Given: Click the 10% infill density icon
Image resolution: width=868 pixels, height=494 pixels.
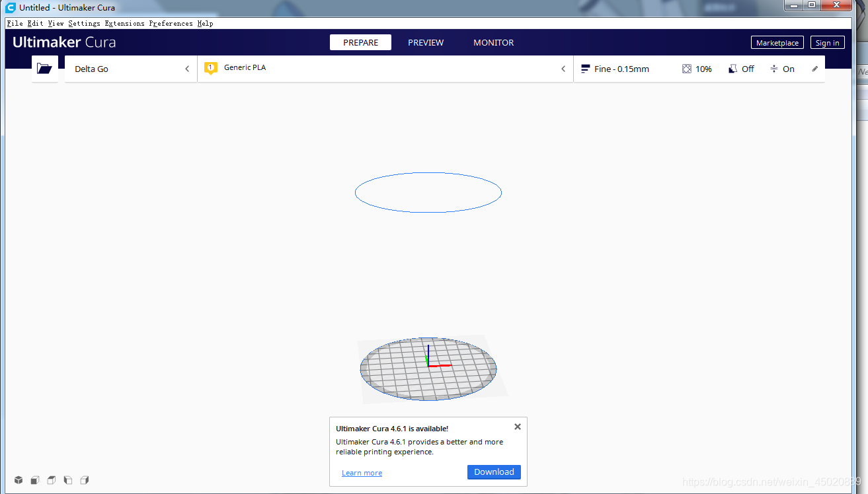Looking at the screenshot, I should coord(687,69).
